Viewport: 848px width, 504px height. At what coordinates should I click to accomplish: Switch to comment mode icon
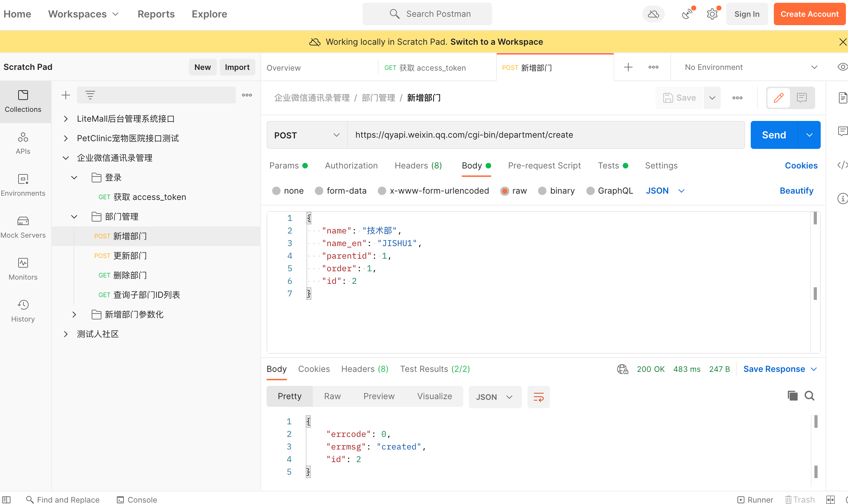pos(801,98)
